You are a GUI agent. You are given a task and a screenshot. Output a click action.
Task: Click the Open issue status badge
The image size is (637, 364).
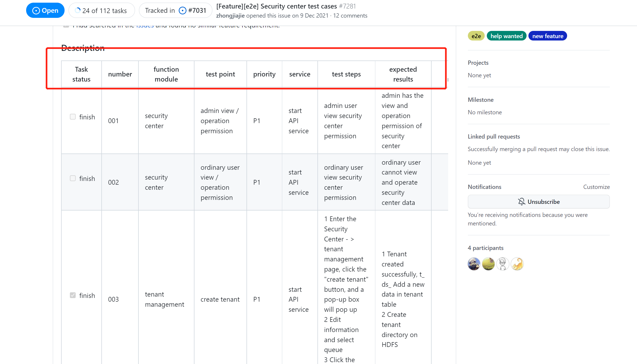coord(45,10)
